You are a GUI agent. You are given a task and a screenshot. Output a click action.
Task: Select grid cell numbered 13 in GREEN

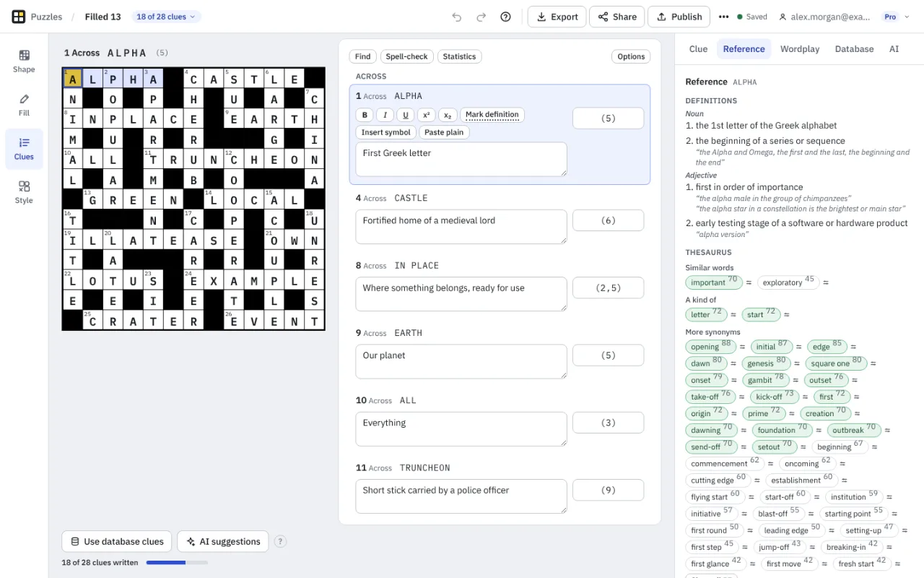92,199
